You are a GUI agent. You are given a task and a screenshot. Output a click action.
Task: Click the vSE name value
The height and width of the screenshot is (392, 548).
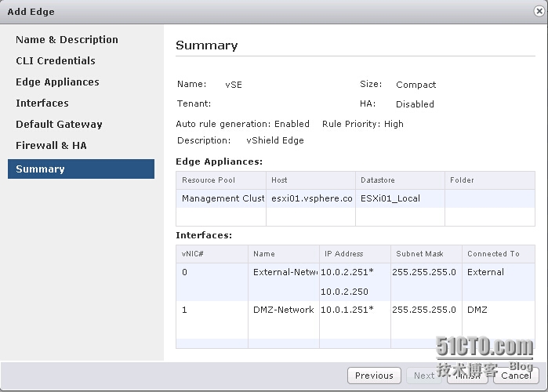click(234, 85)
